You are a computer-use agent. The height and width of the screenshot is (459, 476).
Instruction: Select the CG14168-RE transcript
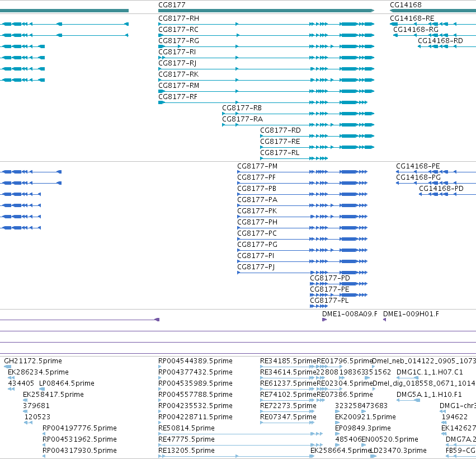coord(412,18)
